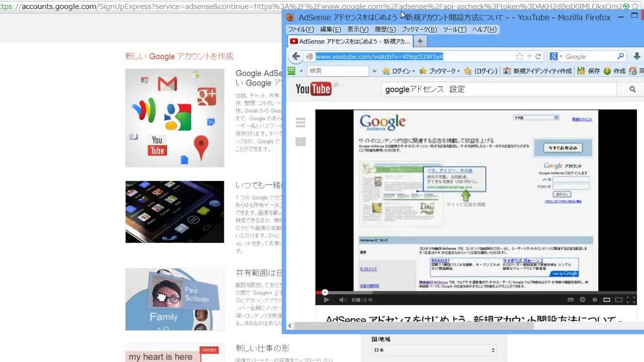Go back with Firefox back arrow
Viewport: 644px width, 362px height.
[x=296, y=56]
